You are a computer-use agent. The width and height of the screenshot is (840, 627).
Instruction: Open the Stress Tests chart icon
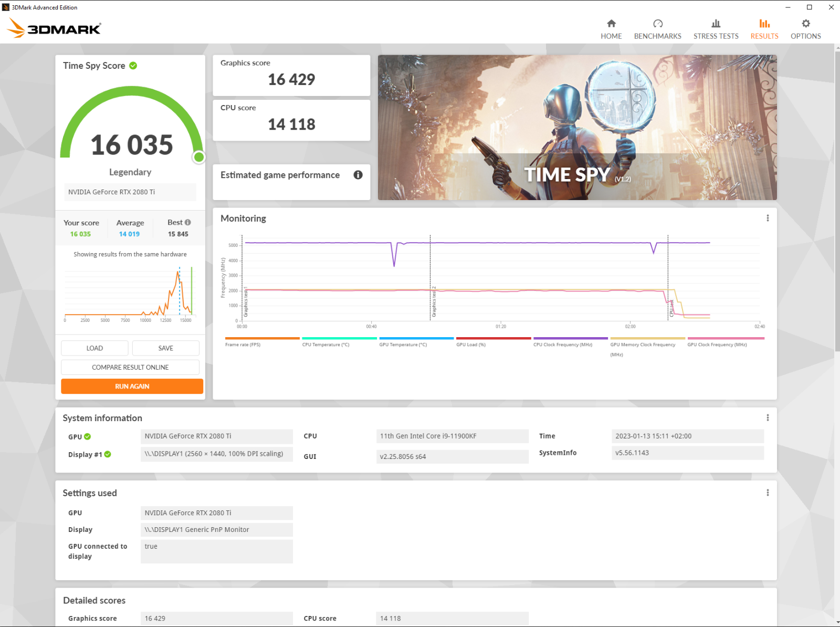pyautogui.click(x=716, y=24)
